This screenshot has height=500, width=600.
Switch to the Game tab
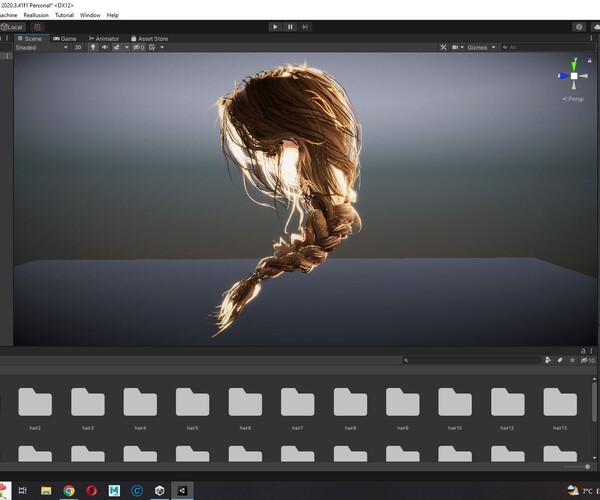[x=65, y=39]
